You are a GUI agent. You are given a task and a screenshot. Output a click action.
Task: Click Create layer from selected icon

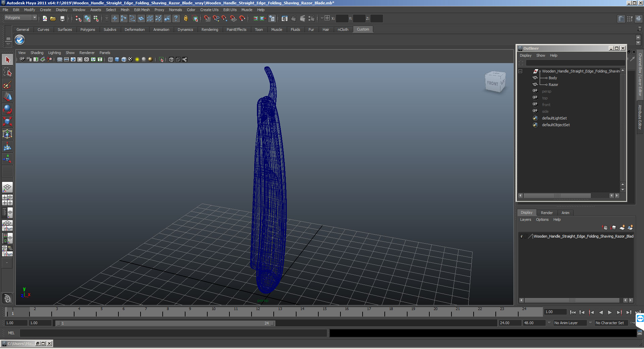click(630, 228)
